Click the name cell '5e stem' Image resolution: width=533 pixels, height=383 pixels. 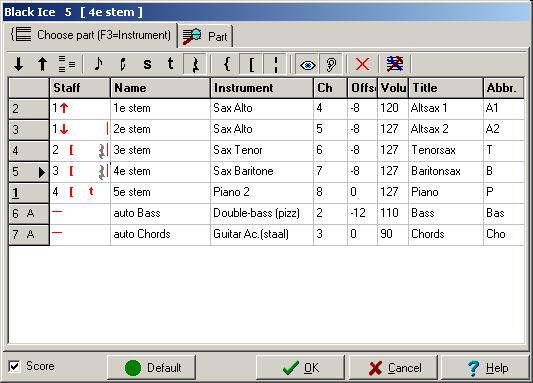coord(160,192)
